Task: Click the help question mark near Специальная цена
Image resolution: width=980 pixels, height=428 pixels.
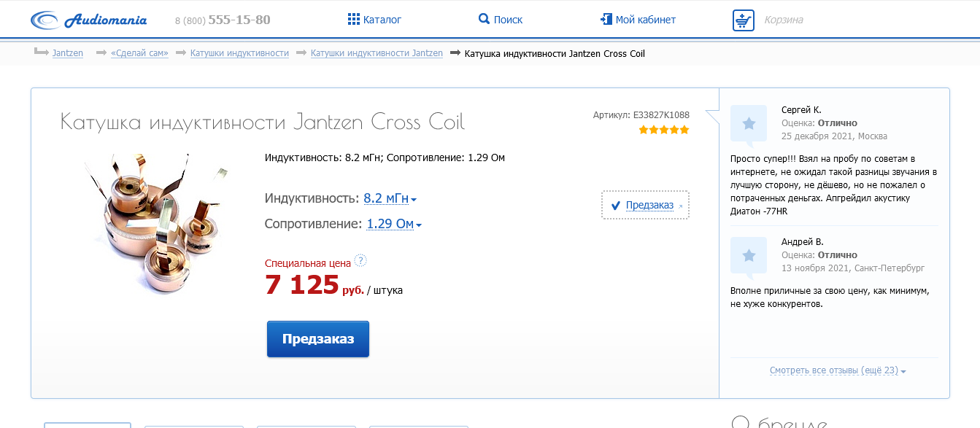Action: coord(360,261)
